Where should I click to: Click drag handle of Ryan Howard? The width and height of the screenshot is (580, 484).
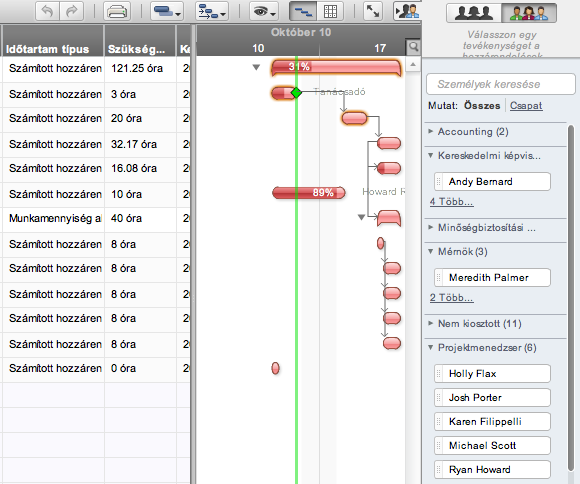[439, 470]
